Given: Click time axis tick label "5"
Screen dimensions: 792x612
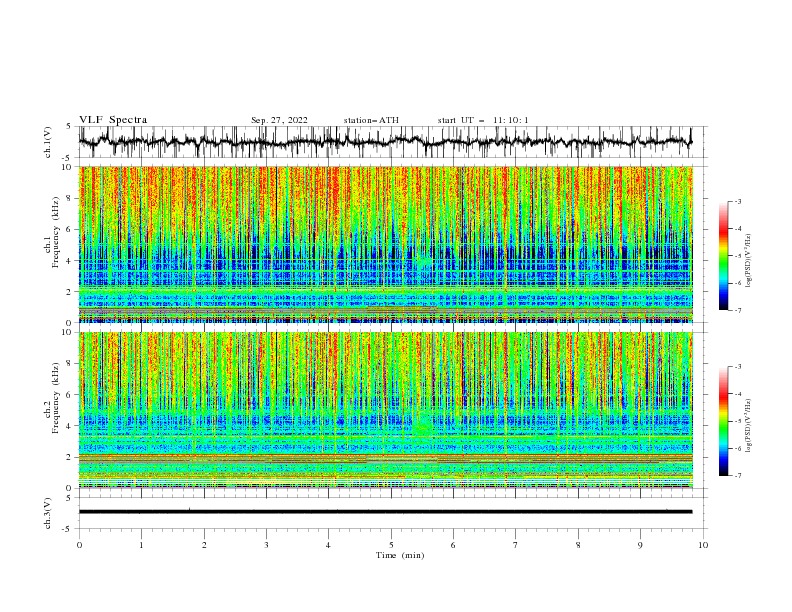Looking at the screenshot, I should point(391,545).
